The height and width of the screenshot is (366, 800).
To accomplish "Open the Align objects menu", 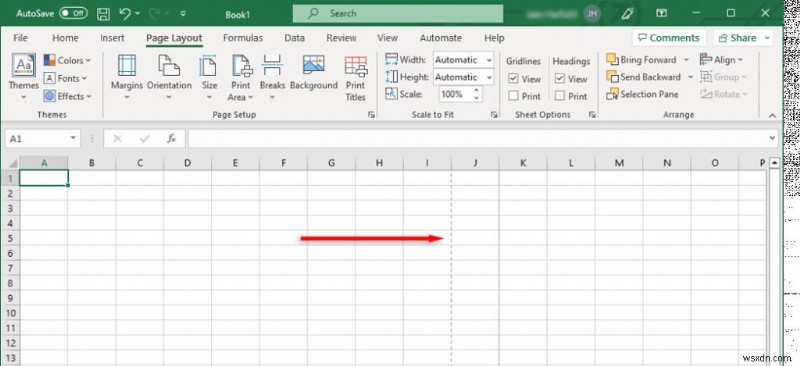I will tap(721, 60).
